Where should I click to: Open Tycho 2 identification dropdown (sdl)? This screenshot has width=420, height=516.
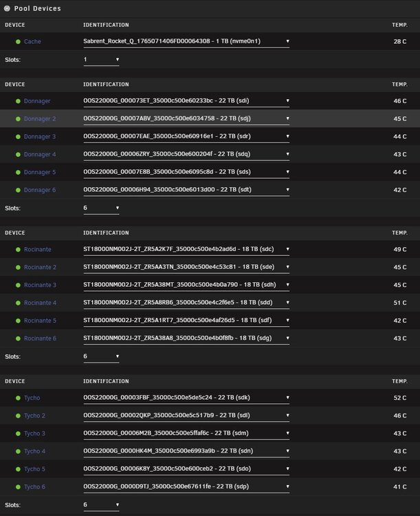186,416
